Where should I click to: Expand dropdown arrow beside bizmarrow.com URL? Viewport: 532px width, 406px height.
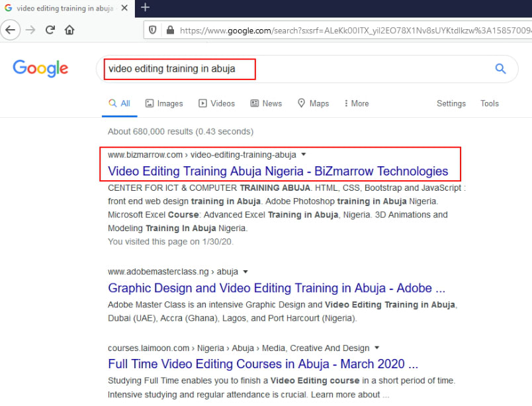tap(304, 155)
